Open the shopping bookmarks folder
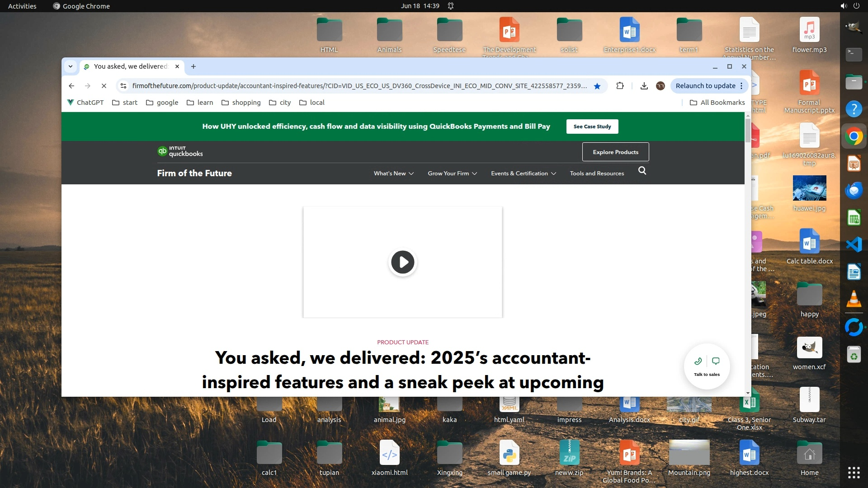The height and width of the screenshot is (488, 868). [x=241, y=103]
